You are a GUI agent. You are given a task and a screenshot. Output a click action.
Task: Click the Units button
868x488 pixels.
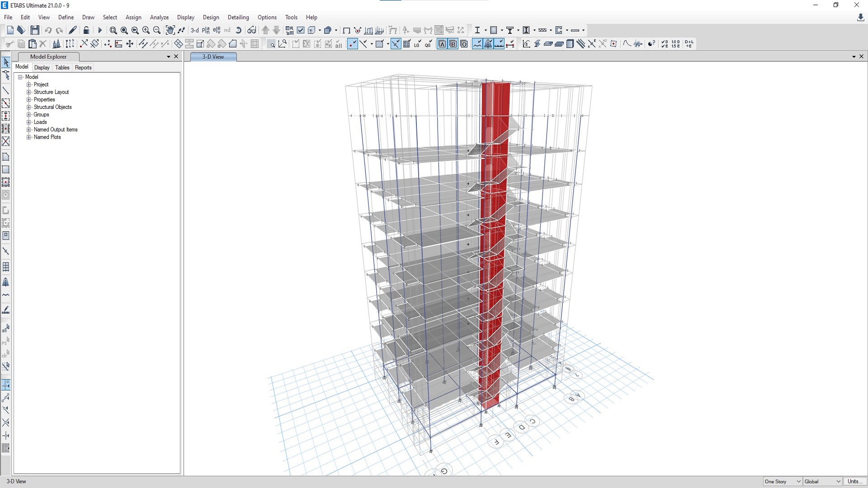click(855, 482)
